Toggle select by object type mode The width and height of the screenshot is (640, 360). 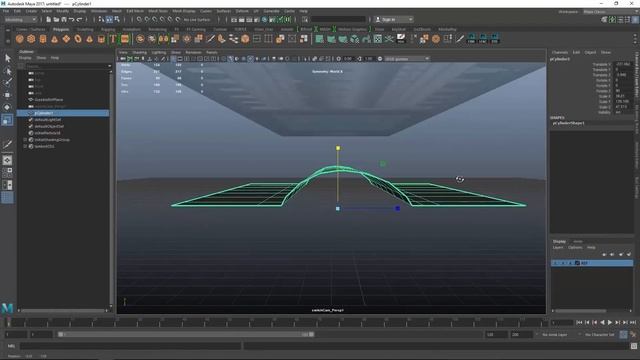(109, 19)
